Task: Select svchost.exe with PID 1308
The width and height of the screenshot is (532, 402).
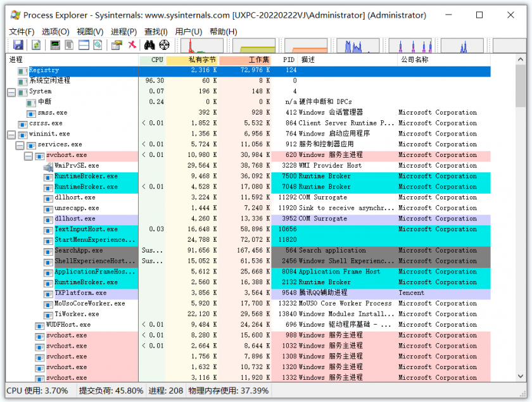Action: pos(248,356)
